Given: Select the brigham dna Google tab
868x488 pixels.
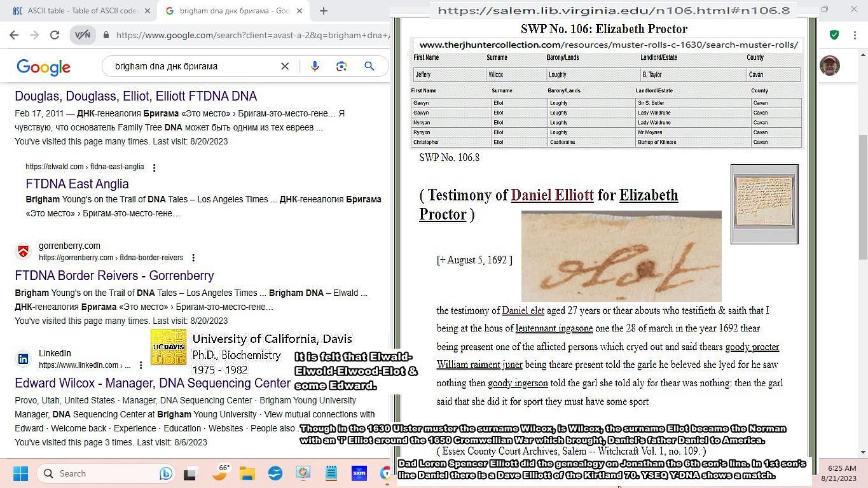Looking at the screenshot, I should 233,11.
